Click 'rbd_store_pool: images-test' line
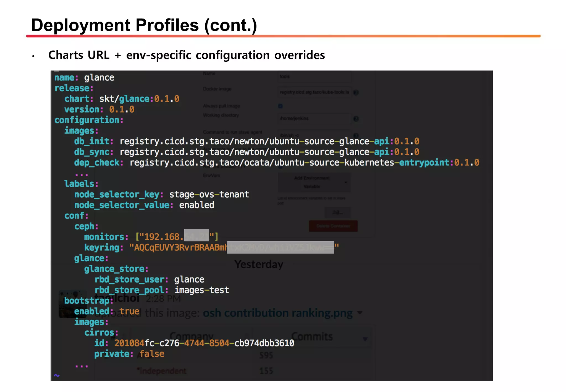Screen dimensions: 566x392 point(162,290)
